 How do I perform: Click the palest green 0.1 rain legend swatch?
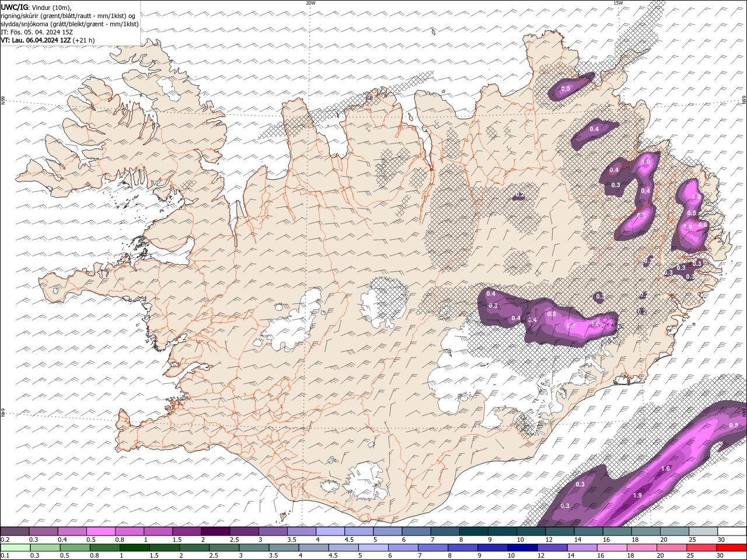pos(15,548)
